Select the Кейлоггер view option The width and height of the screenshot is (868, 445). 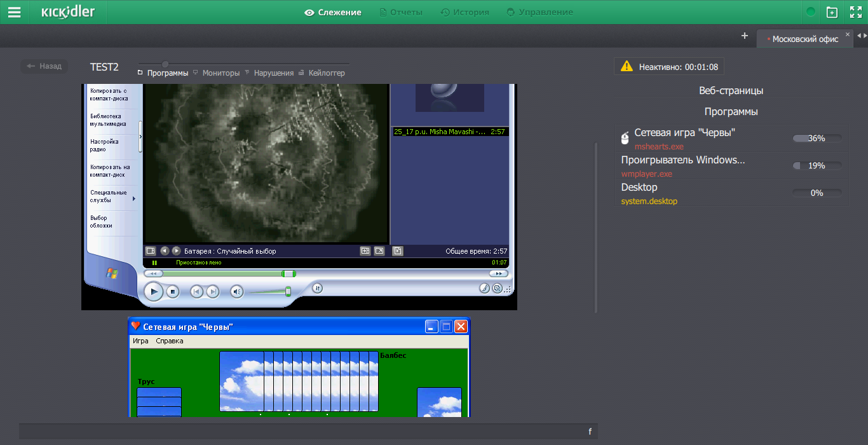(x=326, y=73)
